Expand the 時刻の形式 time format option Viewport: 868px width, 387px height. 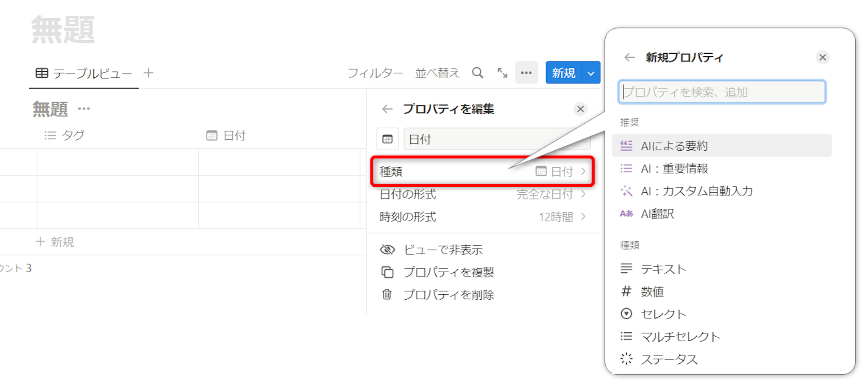pos(482,217)
